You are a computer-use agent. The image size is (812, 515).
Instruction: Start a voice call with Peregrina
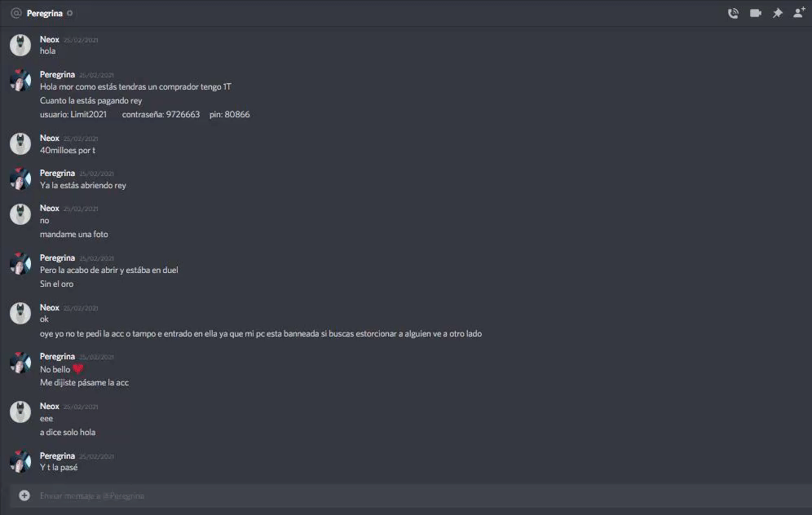[733, 14]
